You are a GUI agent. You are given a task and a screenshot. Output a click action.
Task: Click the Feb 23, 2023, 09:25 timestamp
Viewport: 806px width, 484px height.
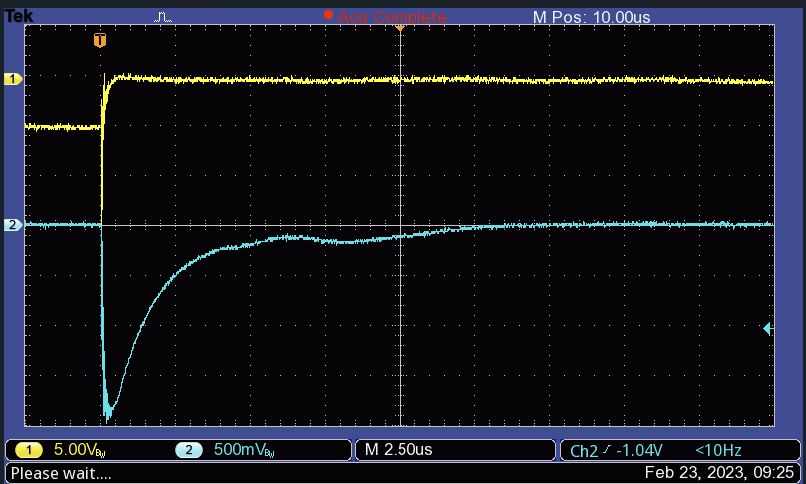point(720,472)
